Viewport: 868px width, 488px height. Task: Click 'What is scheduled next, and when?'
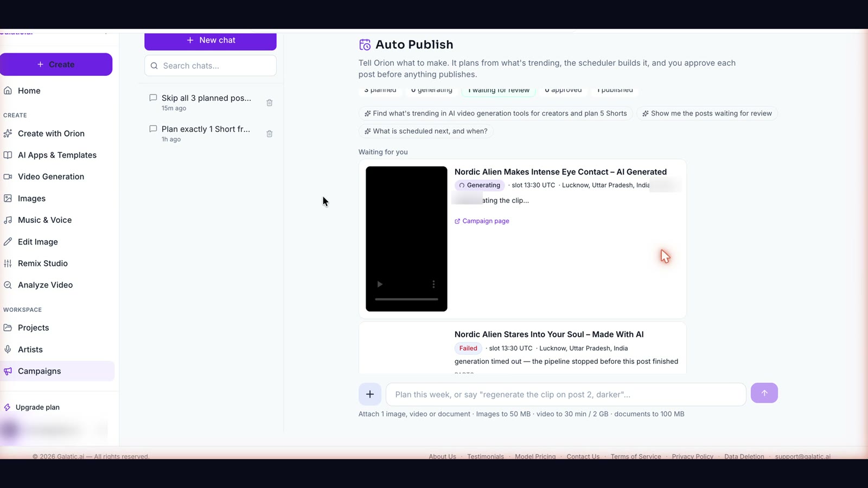coord(426,131)
